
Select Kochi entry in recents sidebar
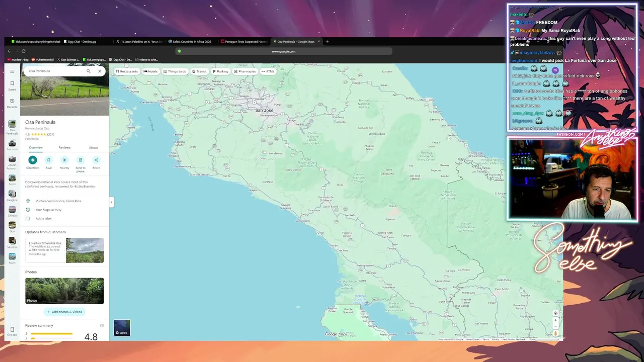[x=12, y=258]
